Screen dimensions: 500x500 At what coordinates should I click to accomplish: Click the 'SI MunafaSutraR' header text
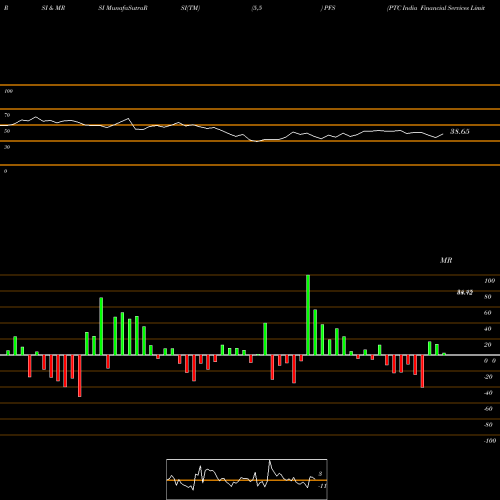tap(123, 8)
